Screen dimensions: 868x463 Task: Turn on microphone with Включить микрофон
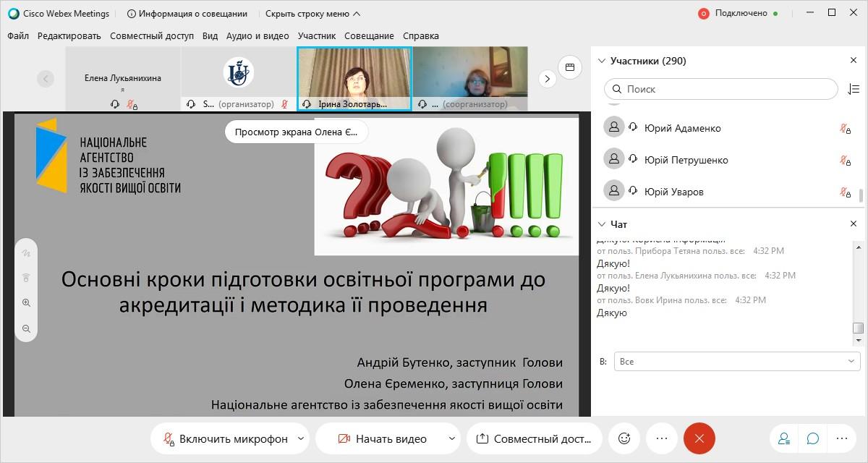[x=226, y=438]
